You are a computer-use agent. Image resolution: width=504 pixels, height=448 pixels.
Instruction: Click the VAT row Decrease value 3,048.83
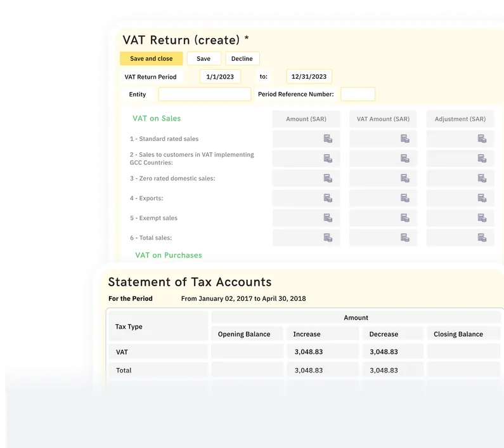[x=384, y=352]
